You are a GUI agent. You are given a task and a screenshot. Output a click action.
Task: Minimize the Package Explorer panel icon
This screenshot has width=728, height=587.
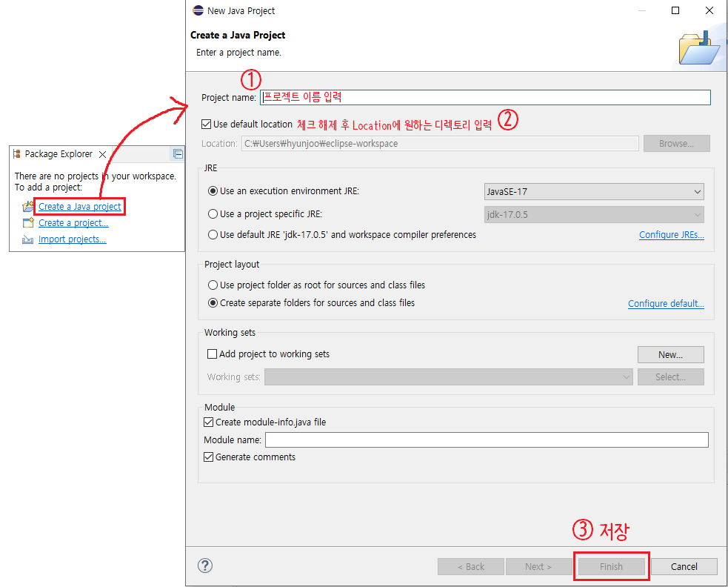pyautogui.click(x=178, y=154)
